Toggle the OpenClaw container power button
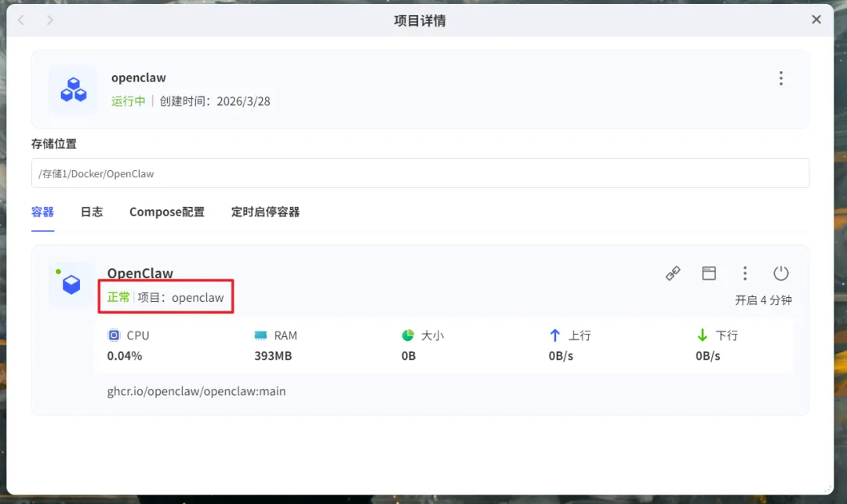 780,273
